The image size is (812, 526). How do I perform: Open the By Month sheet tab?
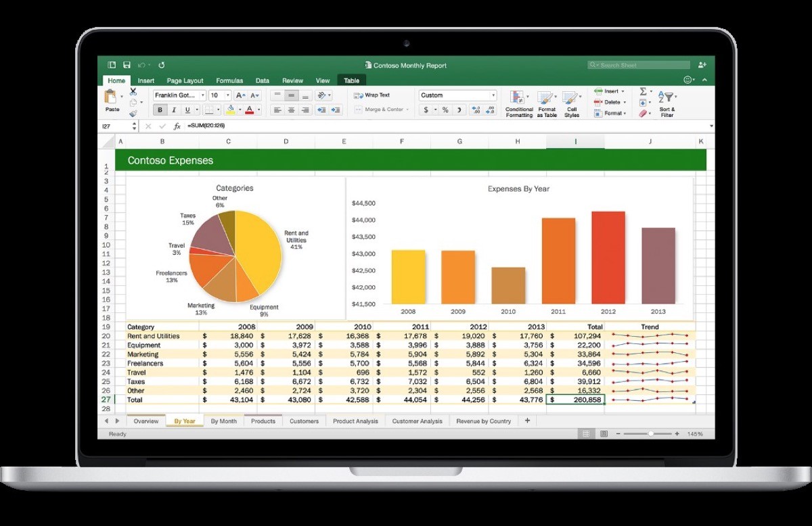point(223,421)
